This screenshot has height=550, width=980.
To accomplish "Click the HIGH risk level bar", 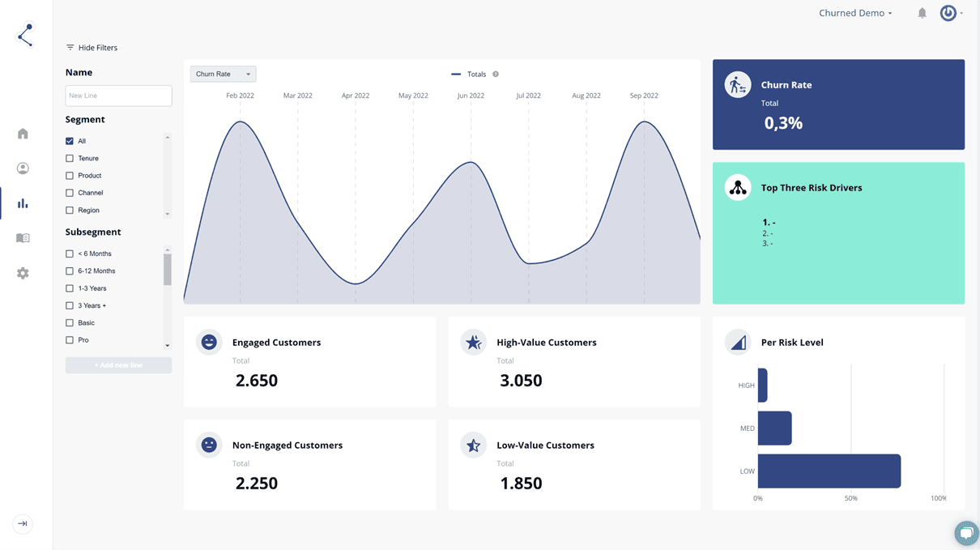I will coord(763,386).
